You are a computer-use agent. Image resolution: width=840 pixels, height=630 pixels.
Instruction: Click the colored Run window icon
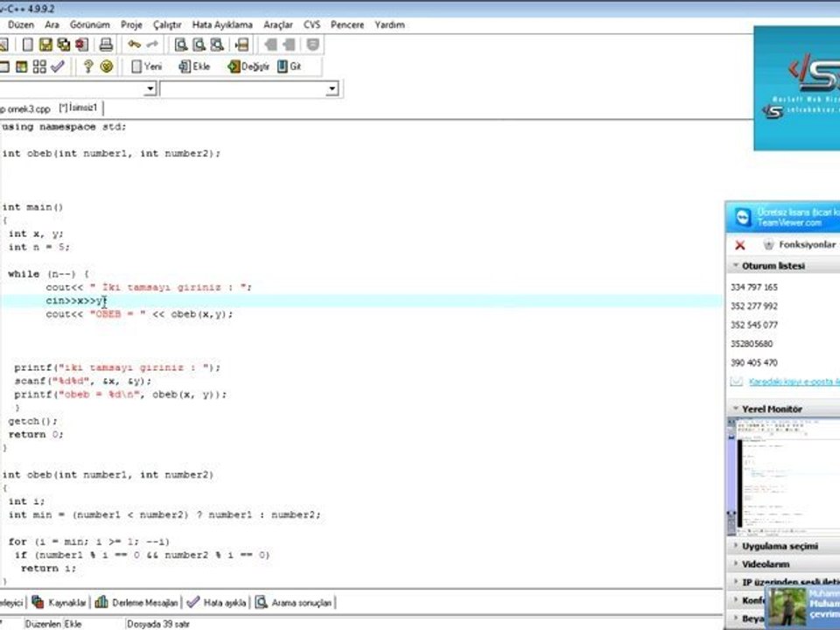coord(21,66)
